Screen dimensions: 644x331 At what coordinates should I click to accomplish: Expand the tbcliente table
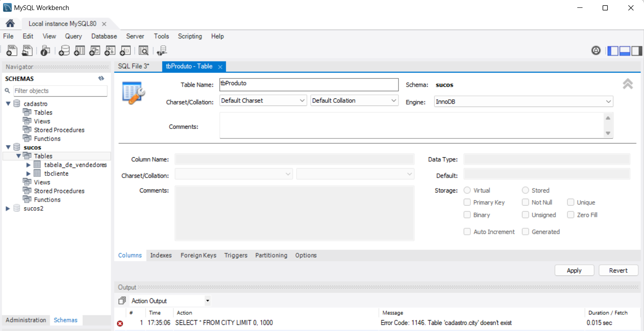click(x=28, y=173)
